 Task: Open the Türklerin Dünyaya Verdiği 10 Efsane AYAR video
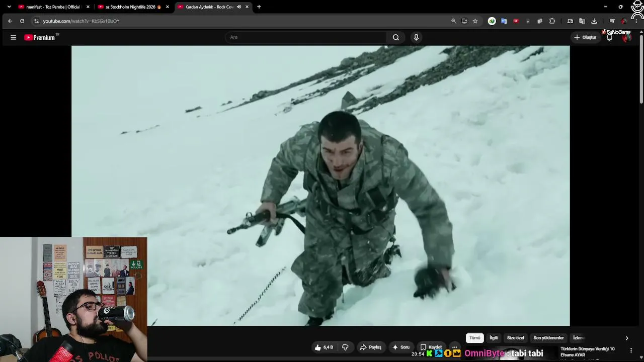pyautogui.click(x=588, y=352)
